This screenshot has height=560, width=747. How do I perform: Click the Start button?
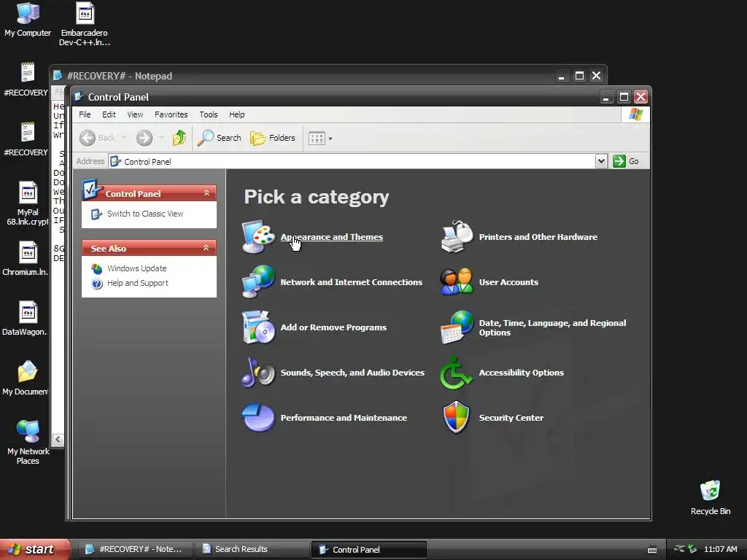34,549
